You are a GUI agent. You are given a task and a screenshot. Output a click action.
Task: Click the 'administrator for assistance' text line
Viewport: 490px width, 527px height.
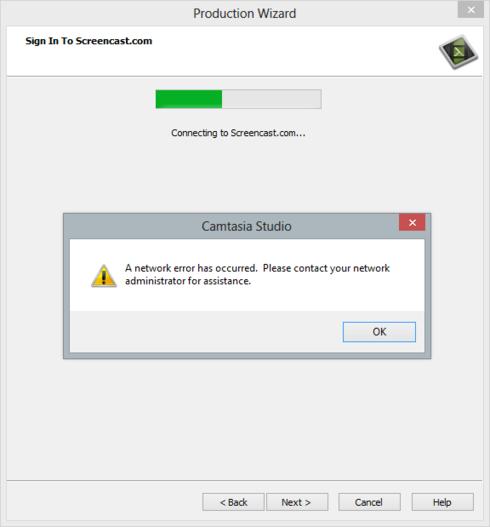pos(188,281)
